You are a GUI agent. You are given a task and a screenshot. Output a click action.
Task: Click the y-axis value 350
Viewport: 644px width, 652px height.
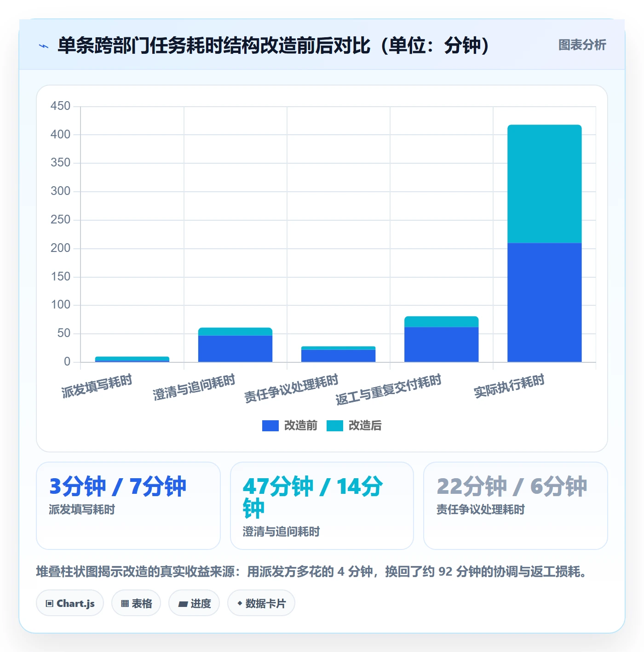pos(60,163)
